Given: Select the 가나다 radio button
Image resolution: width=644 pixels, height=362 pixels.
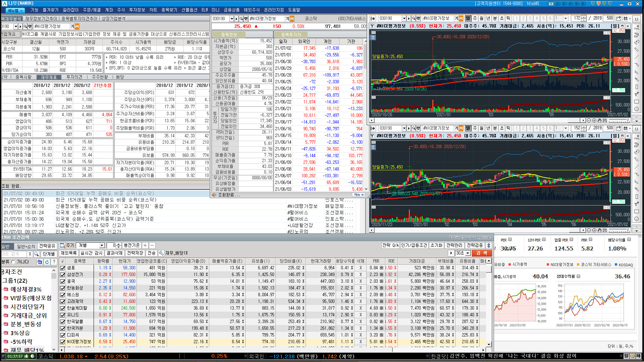Looking at the screenshot, I should (x=13, y=262).
